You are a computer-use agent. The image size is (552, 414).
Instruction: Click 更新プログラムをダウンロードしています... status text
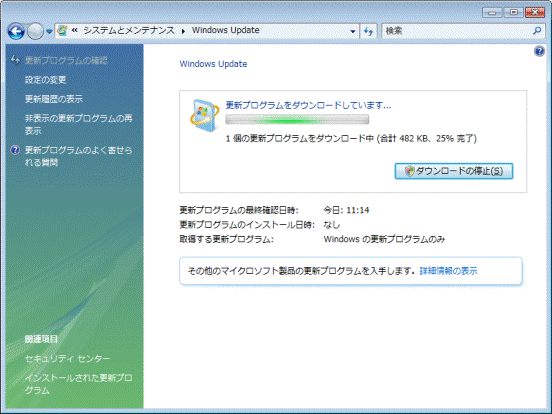pos(308,105)
